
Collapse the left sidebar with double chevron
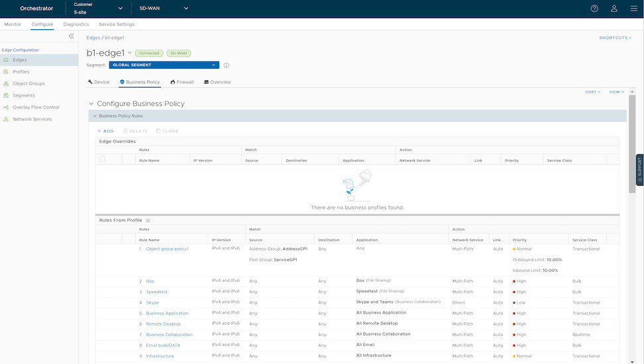[x=72, y=36]
